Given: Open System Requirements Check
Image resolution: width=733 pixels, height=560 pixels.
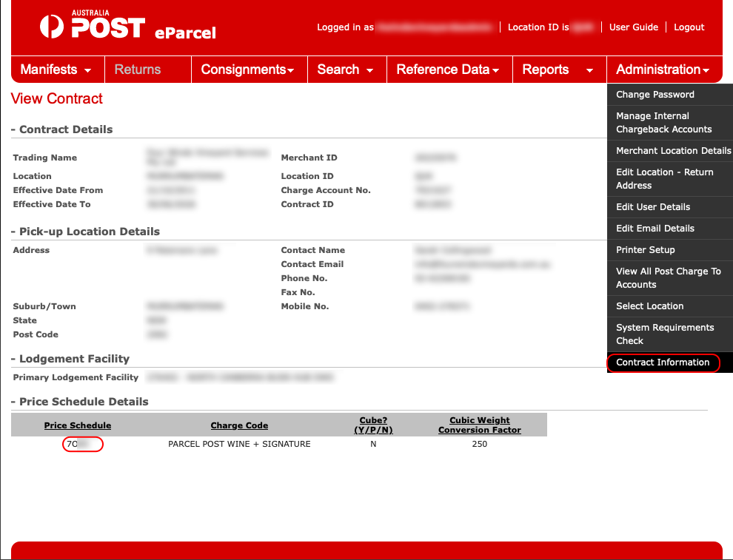Looking at the screenshot, I should point(670,334).
